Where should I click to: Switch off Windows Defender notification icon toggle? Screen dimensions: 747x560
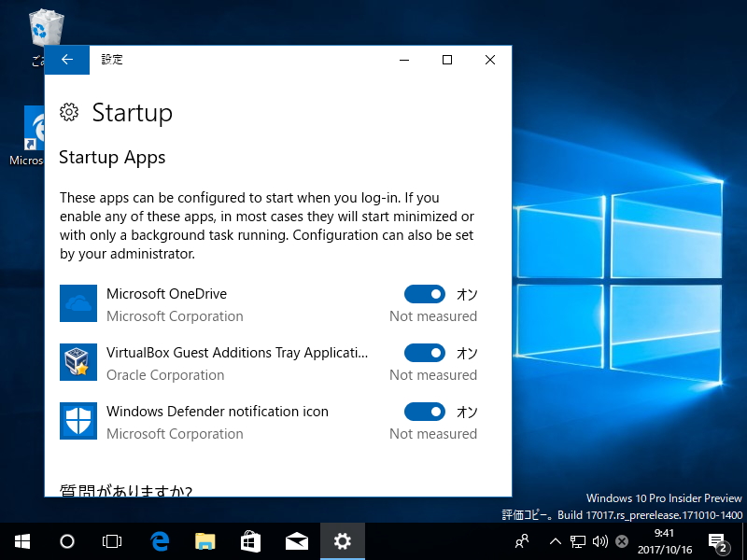425,412
